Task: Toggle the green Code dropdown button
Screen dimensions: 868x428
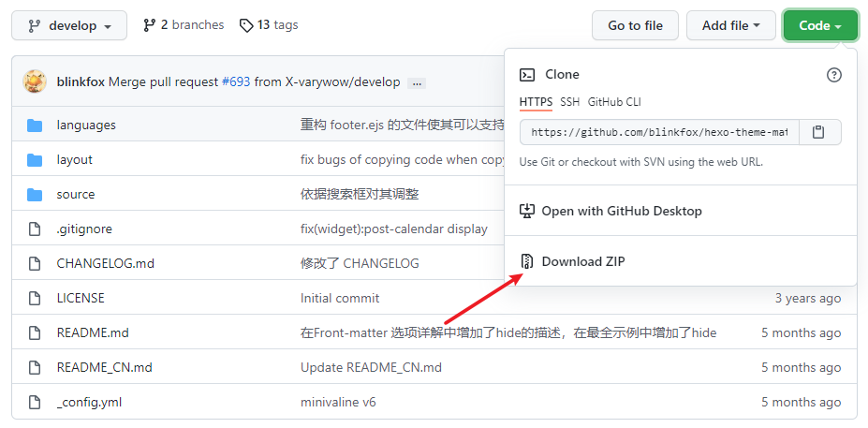Action: (x=820, y=25)
